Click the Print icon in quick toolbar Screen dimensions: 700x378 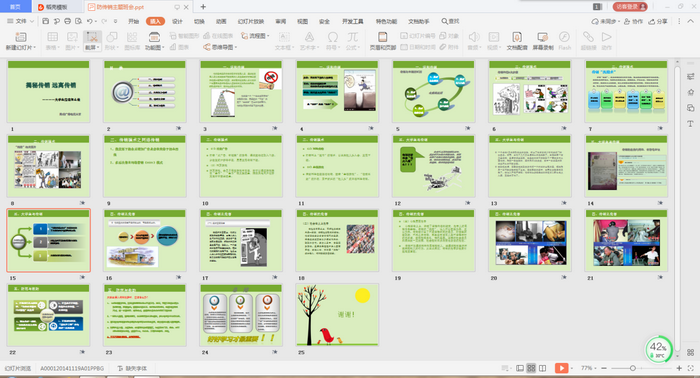point(67,21)
